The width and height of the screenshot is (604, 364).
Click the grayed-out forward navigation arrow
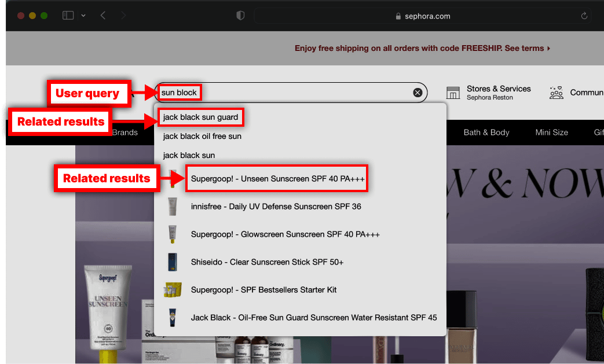123,16
